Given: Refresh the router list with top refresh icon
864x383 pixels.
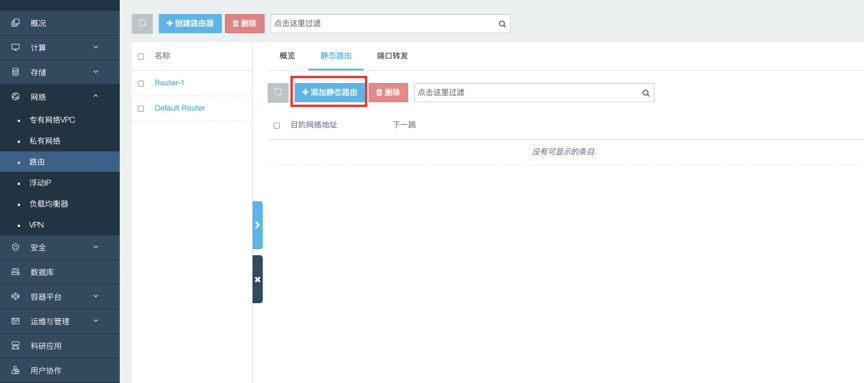Looking at the screenshot, I should (142, 24).
